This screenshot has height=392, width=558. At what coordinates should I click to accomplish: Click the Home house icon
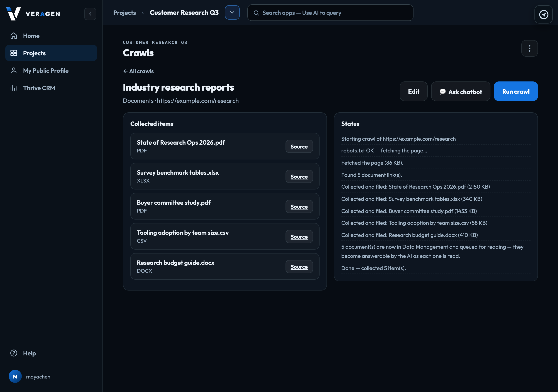point(14,36)
